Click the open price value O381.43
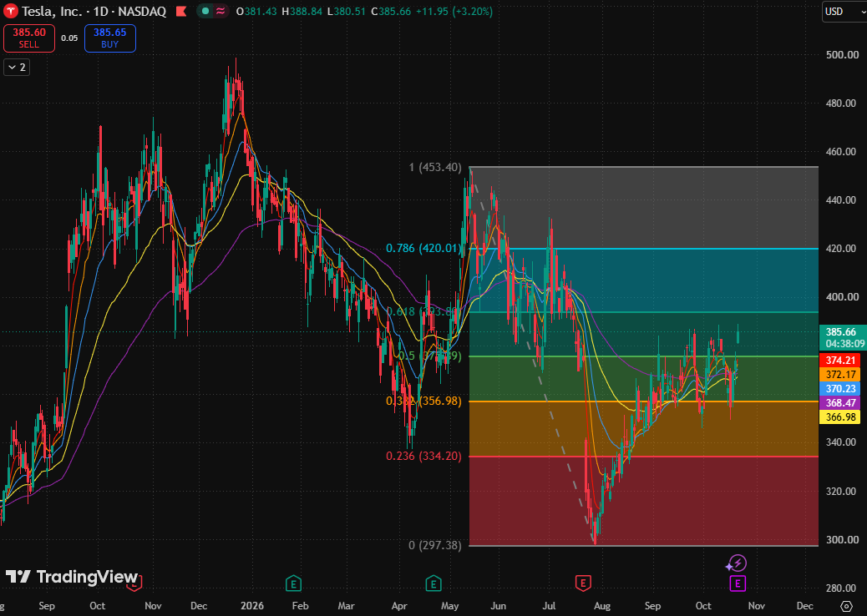The image size is (867, 616). [256, 11]
